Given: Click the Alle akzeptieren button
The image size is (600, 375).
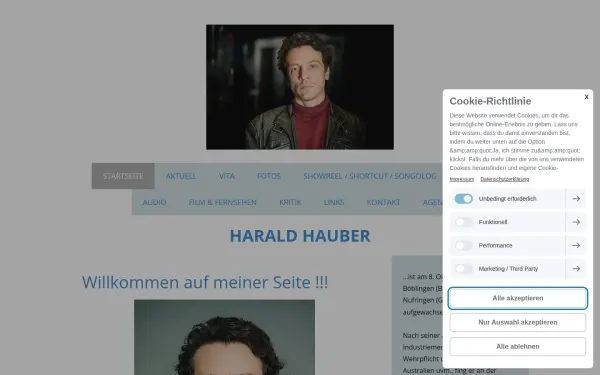Looking at the screenshot, I should (517, 298).
